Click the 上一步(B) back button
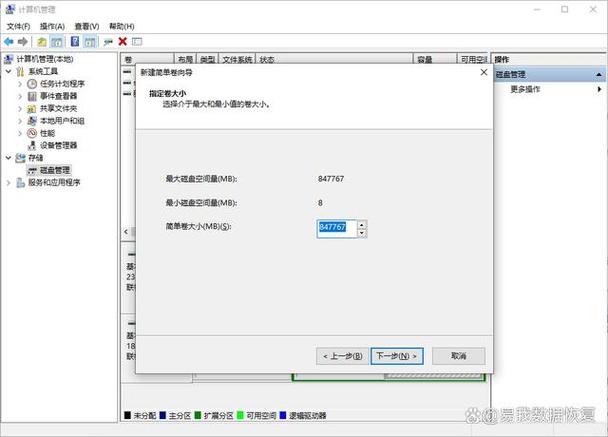608x437 pixels. coord(342,356)
